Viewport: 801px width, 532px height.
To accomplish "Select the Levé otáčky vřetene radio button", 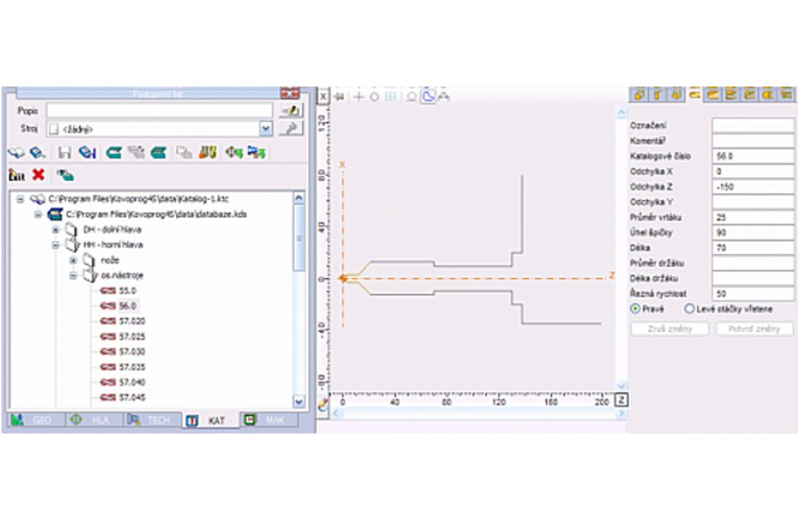I will pos(689,308).
